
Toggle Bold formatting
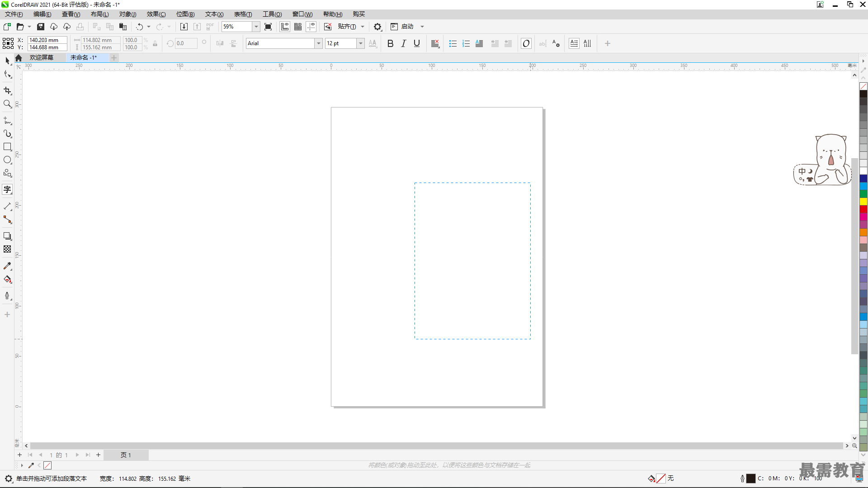coord(391,43)
